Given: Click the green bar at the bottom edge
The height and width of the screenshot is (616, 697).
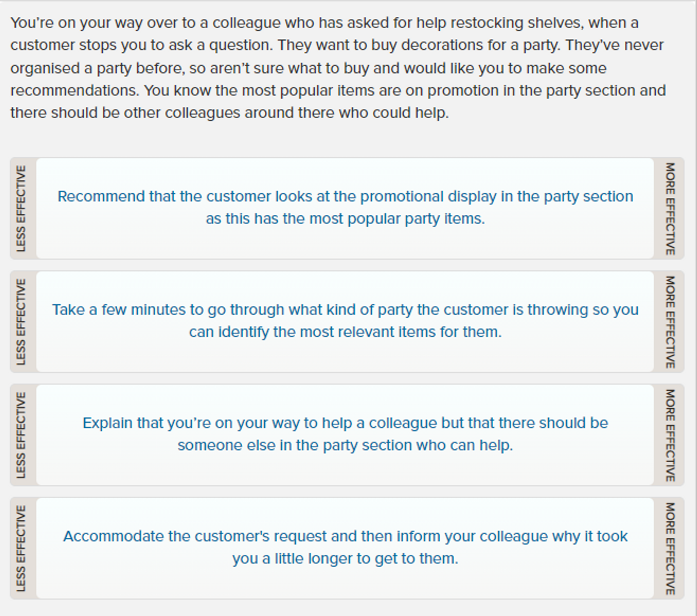Looking at the screenshot, I should pos(348,613).
